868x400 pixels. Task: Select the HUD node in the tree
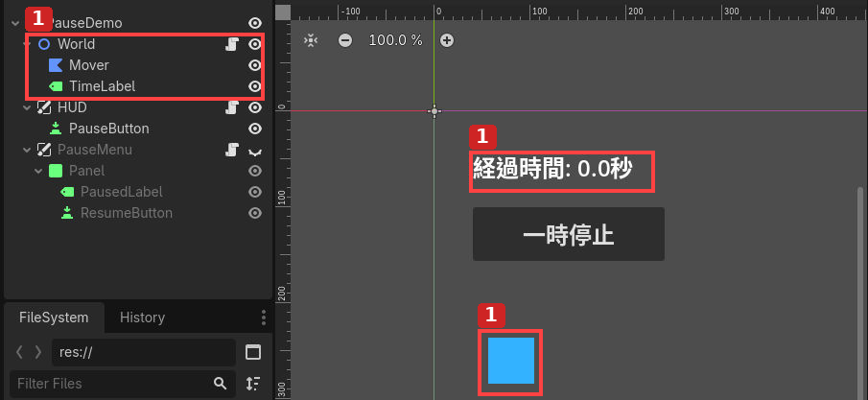point(72,107)
